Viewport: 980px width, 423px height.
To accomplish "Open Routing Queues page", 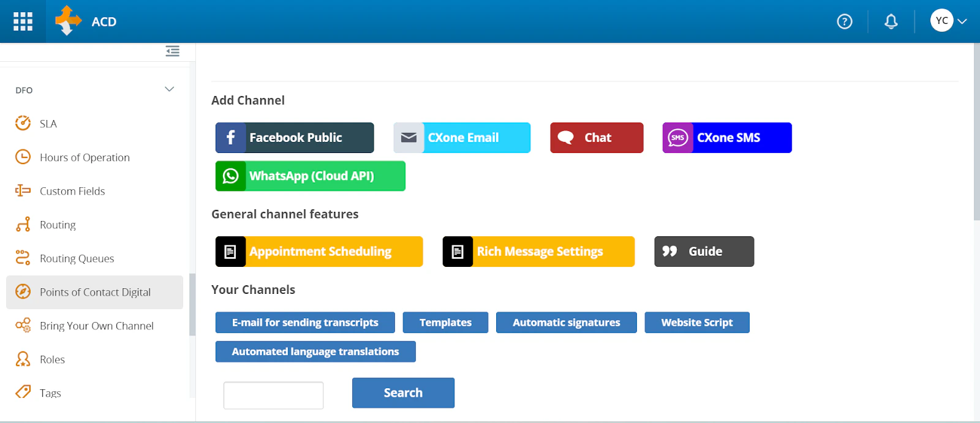I will (x=94, y=258).
